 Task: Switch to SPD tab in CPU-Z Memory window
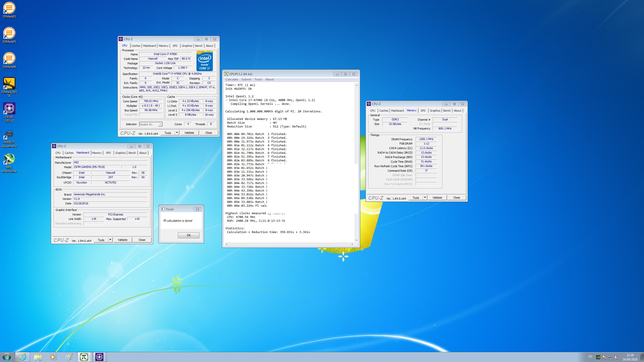coord(423,111)
